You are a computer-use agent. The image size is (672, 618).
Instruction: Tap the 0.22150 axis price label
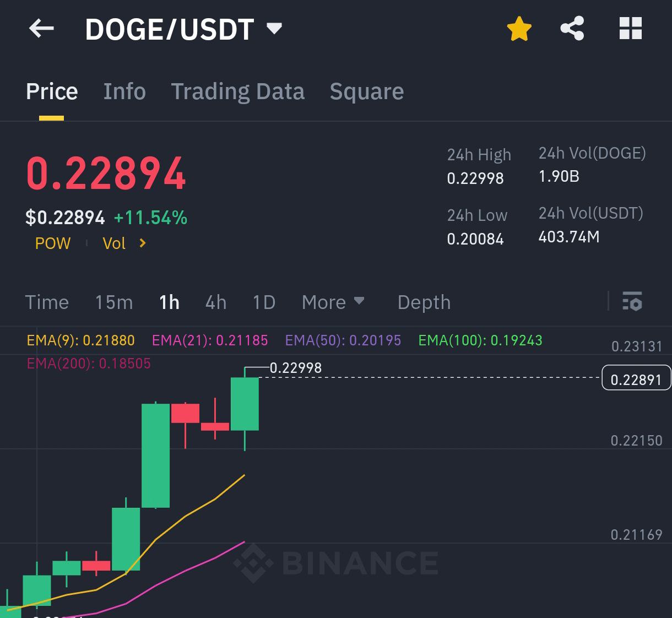[637, 441]
